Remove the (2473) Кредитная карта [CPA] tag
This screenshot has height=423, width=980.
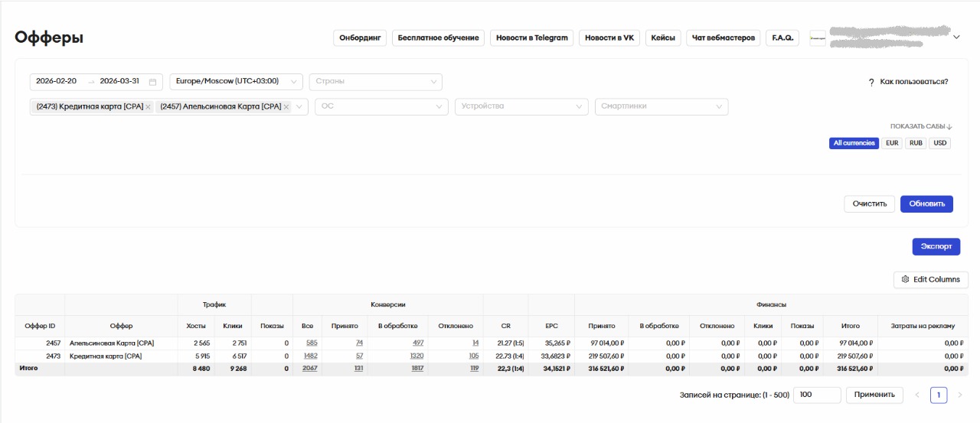pyautogui.click(x=148, y=107)
